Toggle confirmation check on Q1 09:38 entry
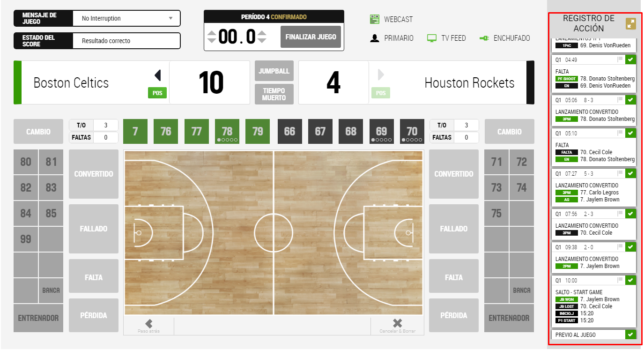The image size is (644, 357). (x=630, y=247)
